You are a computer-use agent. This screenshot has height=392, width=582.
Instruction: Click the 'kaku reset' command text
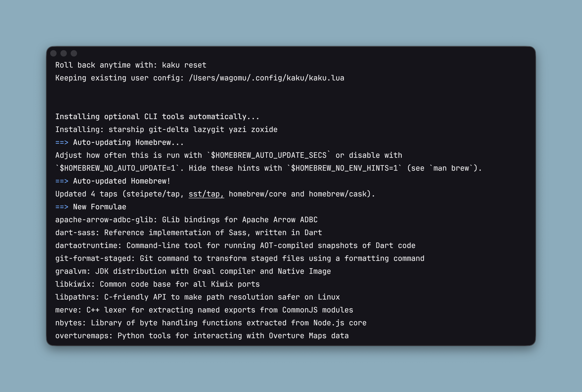[x=184, y=65]
